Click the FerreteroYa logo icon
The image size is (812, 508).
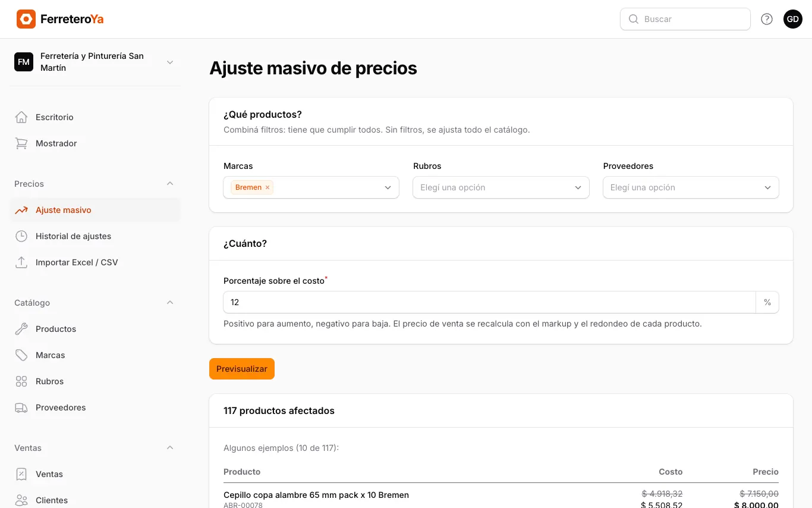26,19
